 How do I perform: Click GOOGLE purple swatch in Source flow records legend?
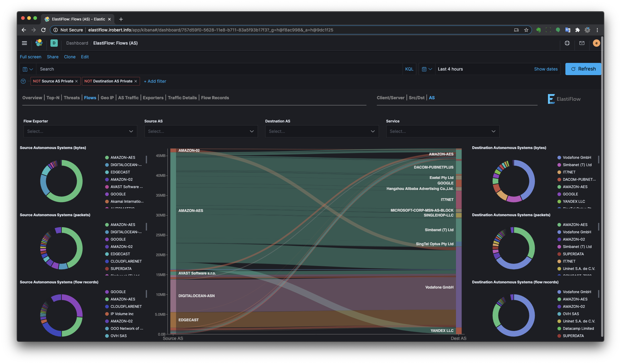click(x=107, y=292)
